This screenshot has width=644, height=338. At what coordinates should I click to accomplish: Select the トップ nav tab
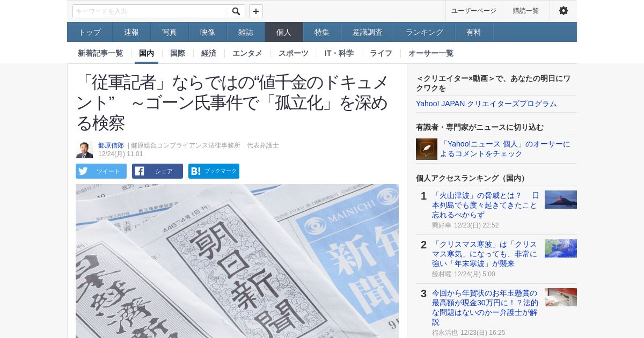(90, 32)
